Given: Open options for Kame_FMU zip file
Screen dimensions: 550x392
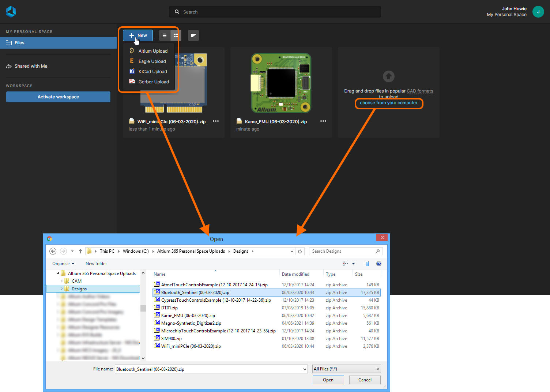Looking at the screenshot, I should [x=323, y=121].
